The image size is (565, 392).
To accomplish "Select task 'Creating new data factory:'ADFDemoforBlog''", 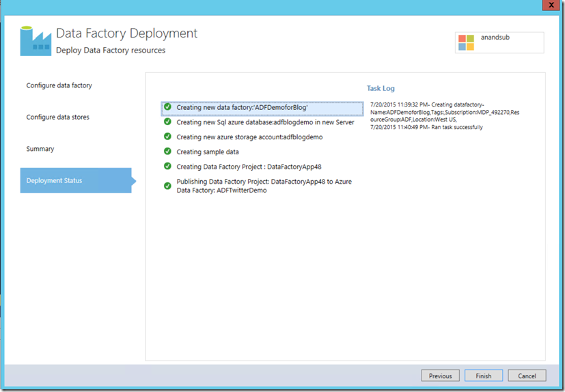I will click(262, 108).
